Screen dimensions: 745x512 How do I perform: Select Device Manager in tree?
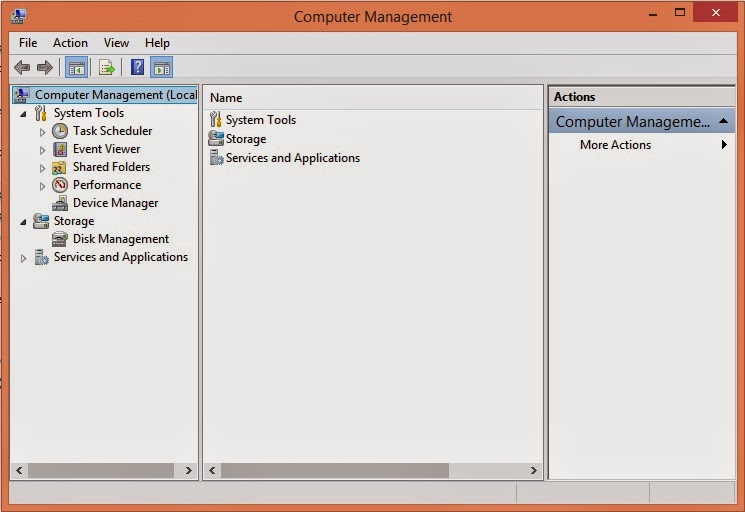(115, 203)
